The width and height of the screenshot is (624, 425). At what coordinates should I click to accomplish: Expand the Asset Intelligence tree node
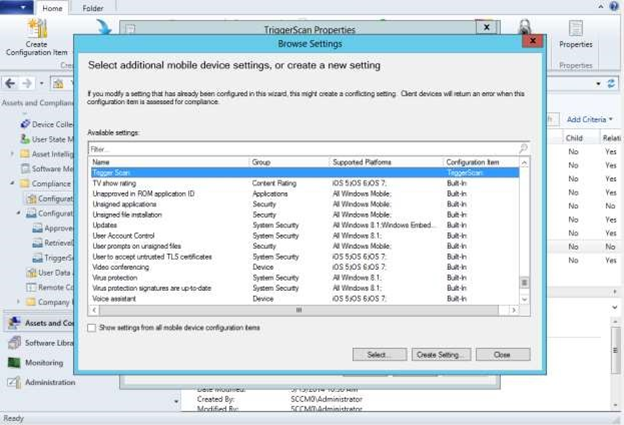(13, 154)
